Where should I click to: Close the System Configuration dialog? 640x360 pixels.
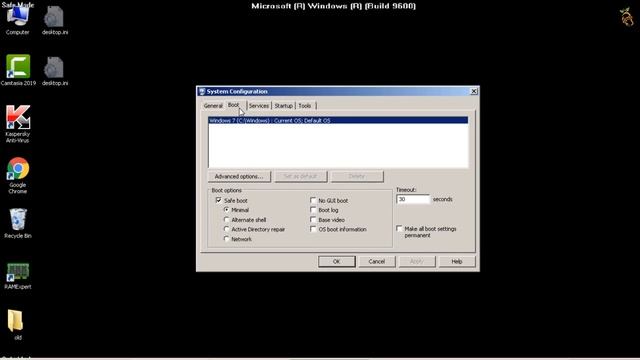click(x=473, y=91)
